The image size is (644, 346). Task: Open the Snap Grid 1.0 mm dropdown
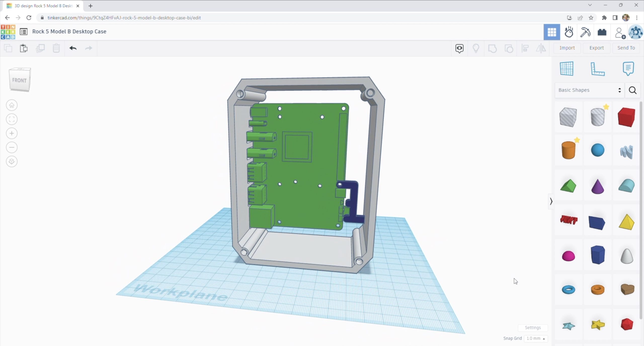tap(536, 338)
